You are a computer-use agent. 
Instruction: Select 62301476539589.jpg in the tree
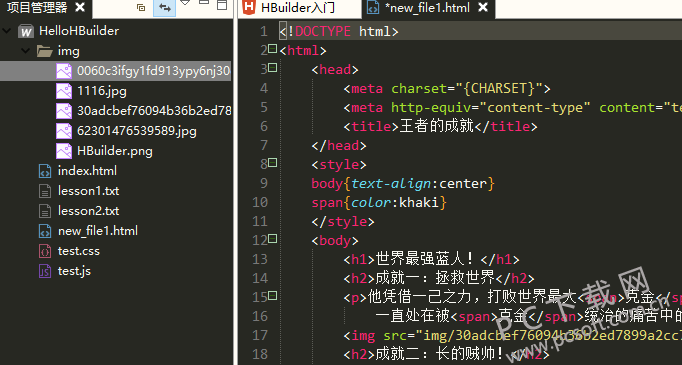pos(137,131)
